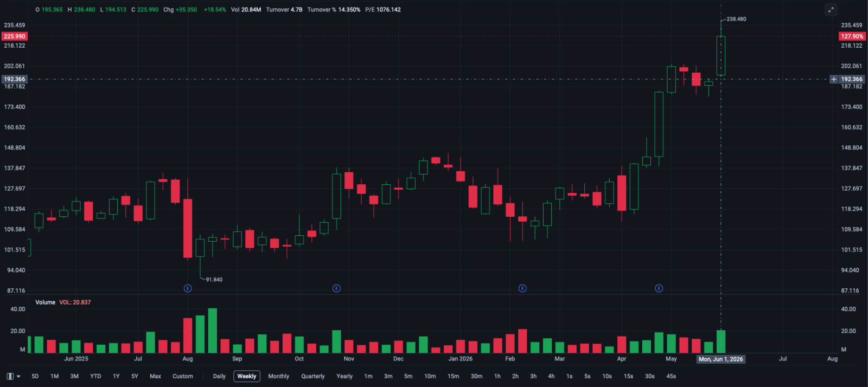This screenshot has height=387, width=868.
Task: Select the 3M range
Action: click(x=74, y=376)
